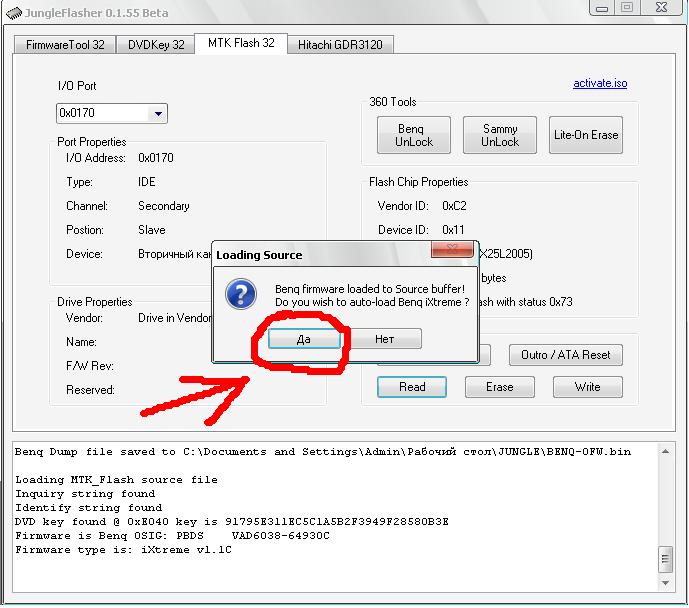Open the activate.iso link

[600, 83]
